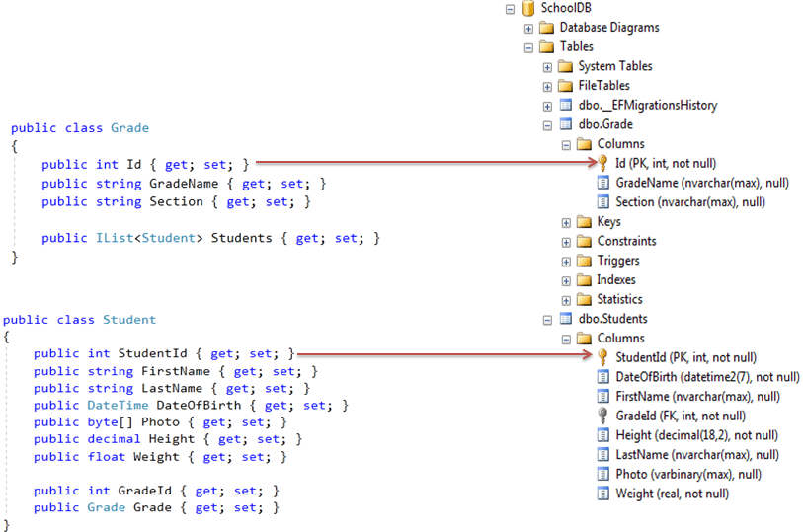Select the DateOfBirth datetime2 column entry
This screenshot has height=532, width=803.
click(707, 377)
